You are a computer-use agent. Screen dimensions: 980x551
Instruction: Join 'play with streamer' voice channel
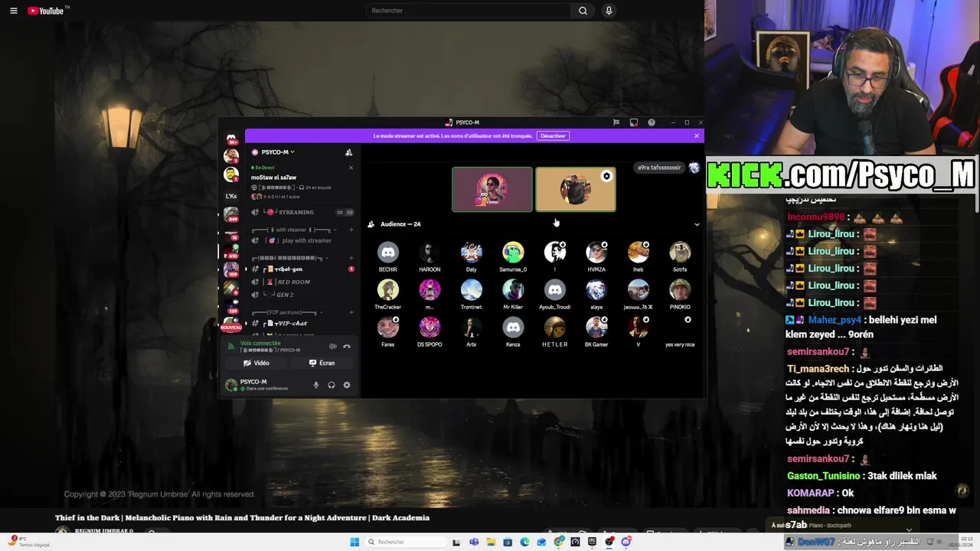point(302,240)
